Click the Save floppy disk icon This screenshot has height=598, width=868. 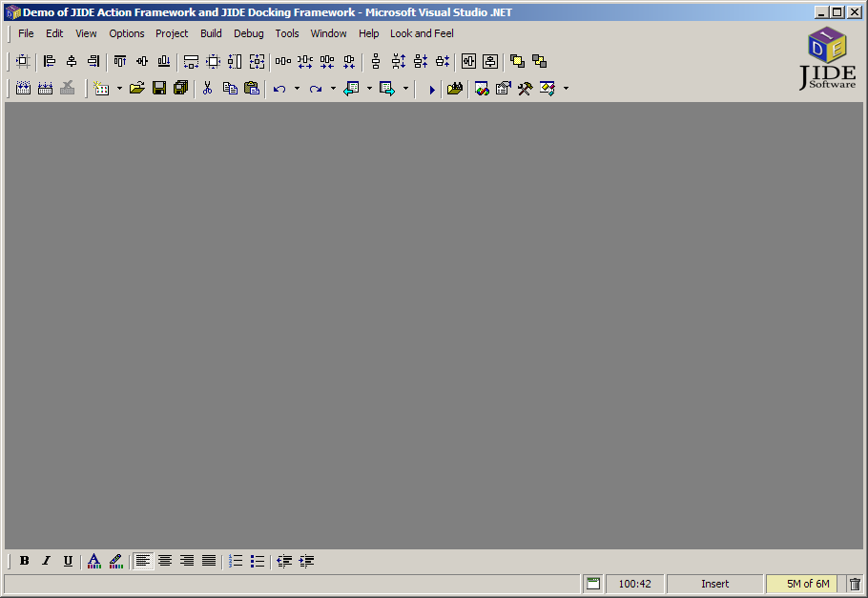[159, 88]
